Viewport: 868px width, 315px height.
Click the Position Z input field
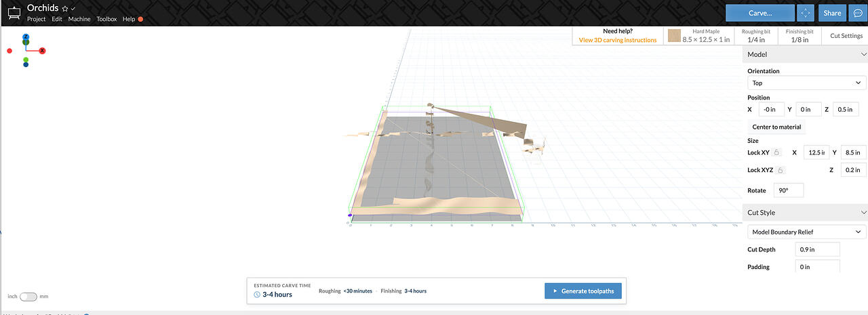[845, 109]
